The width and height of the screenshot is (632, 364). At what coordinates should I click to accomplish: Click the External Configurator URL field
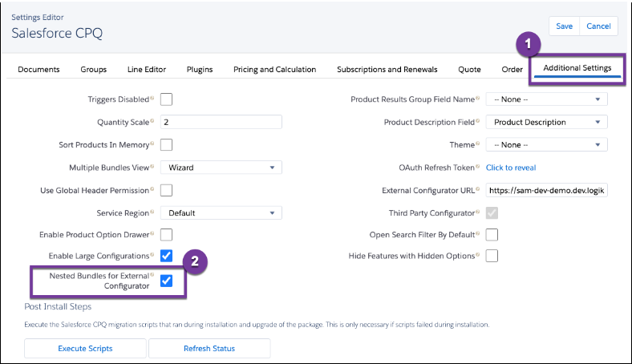click(546, 190)
